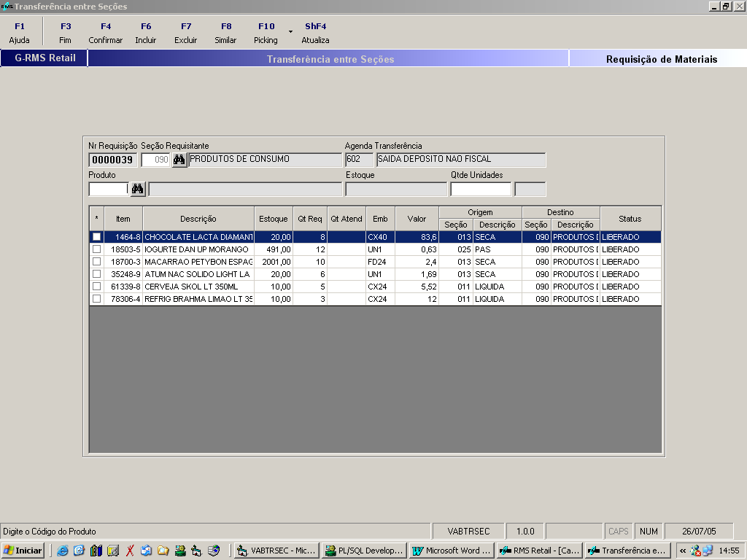Click the Produto code input field
Image resolution: width=747 pixels, height=560 pixels.
pos(109,189)
